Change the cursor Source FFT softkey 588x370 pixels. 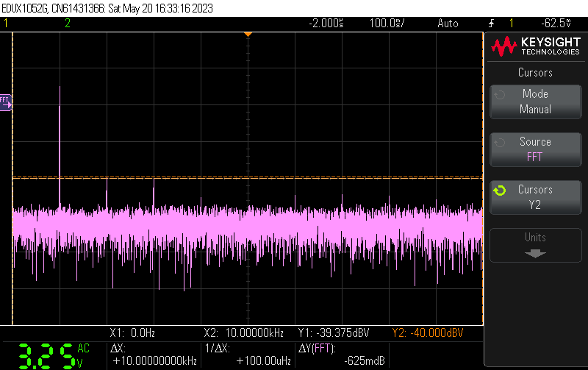coord(536,149)
